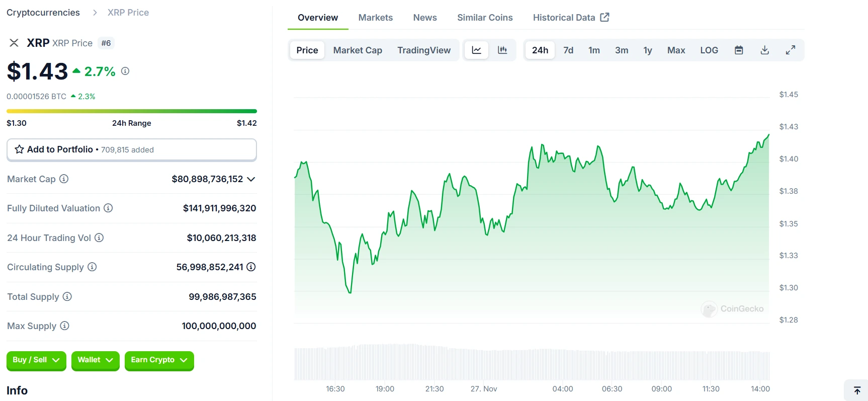Open Max Supply info icon
This screenshot has height=401, width=868.
64,326
